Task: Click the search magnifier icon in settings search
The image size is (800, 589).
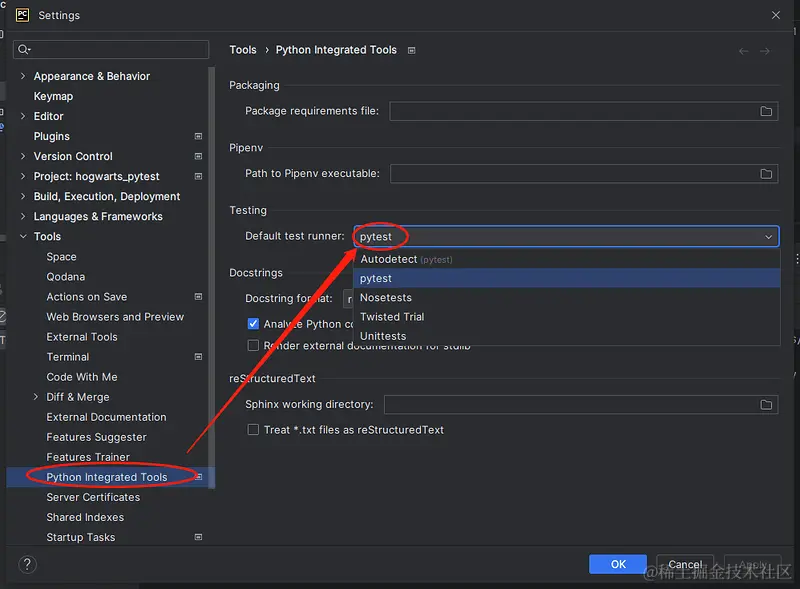Action: coord(24,50)
